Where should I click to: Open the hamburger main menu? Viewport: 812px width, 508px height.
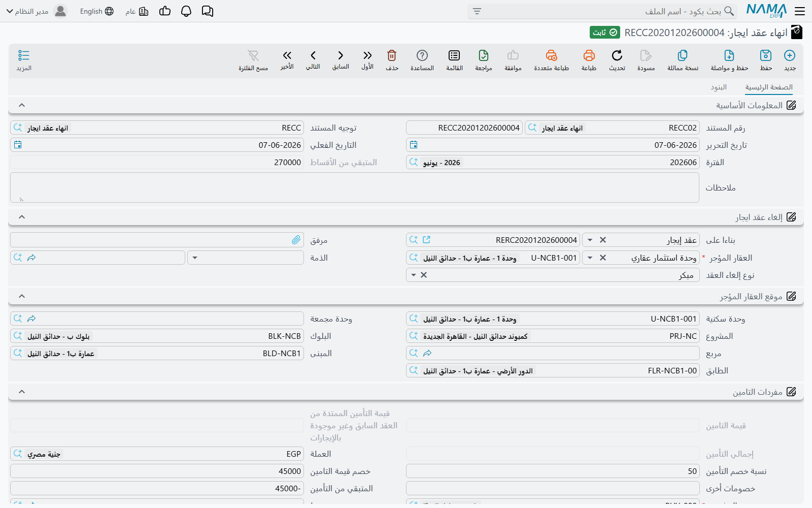[x=800, y=11]
